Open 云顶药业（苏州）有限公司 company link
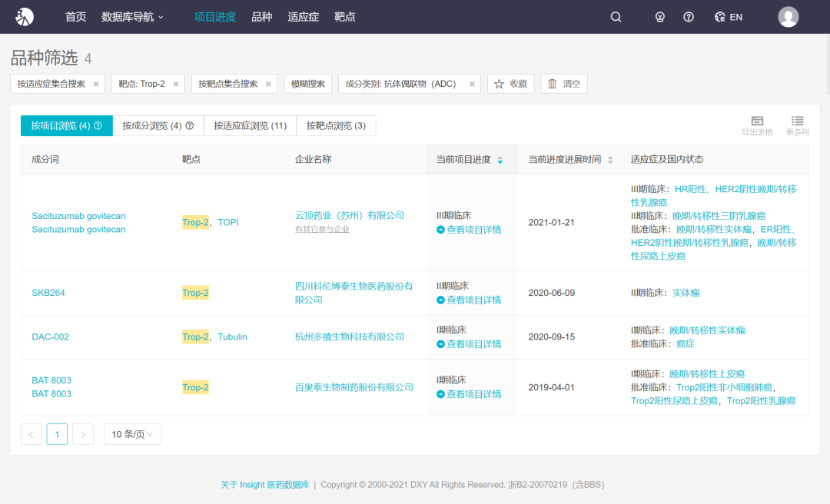Viewport: 830px width, 504px height. tap(350, 215)
